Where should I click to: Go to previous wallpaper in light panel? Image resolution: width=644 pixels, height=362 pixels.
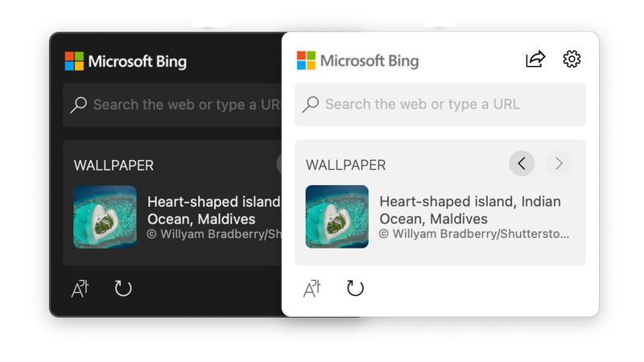[522, 164]
